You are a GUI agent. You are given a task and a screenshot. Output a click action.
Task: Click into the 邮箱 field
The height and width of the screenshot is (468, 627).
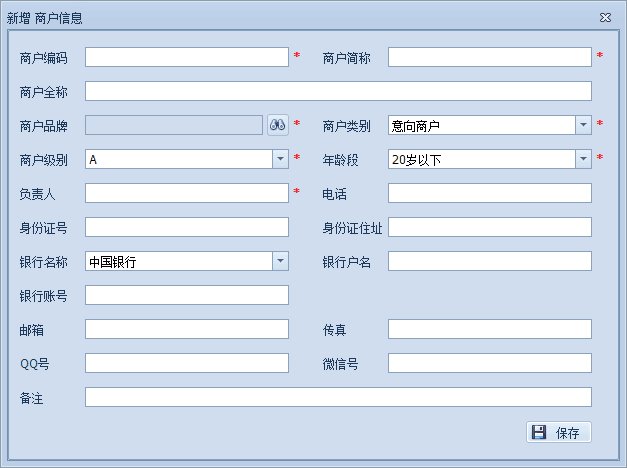click(x=187, y=329)
